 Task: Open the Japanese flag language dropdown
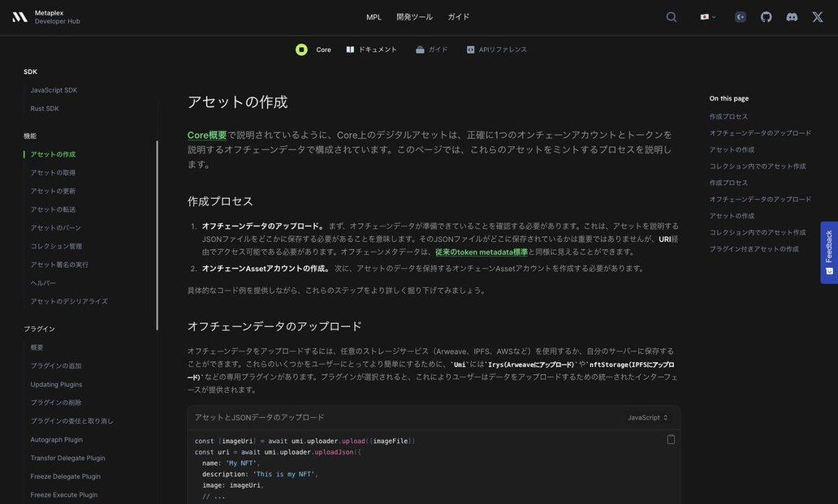707,17
